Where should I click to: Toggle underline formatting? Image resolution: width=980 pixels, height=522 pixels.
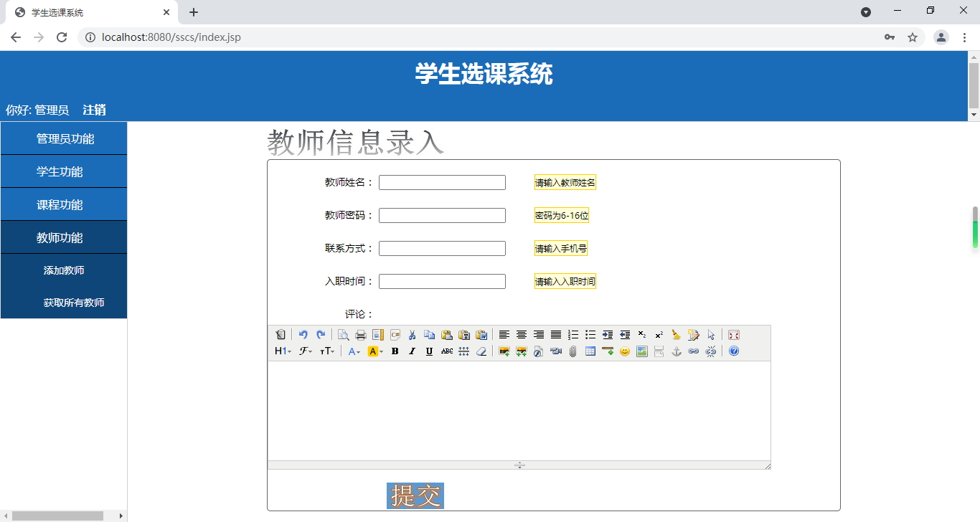(x=430, y=351)
